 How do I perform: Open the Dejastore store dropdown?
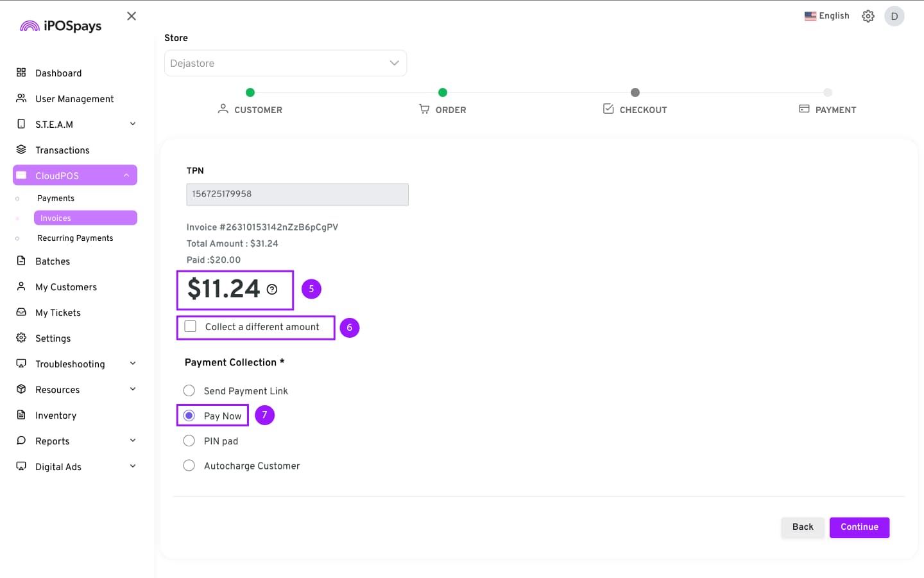click(286, 63)
